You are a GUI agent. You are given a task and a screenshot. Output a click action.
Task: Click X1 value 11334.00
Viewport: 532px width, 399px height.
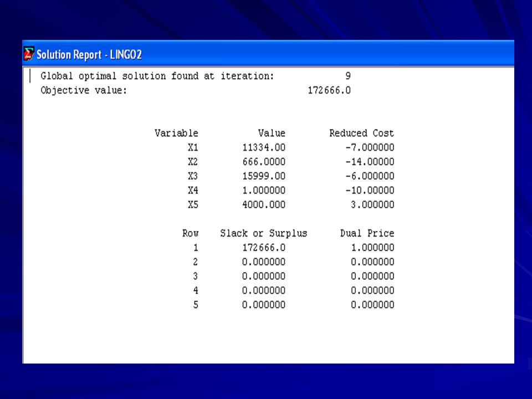click(x=264, y=147)
